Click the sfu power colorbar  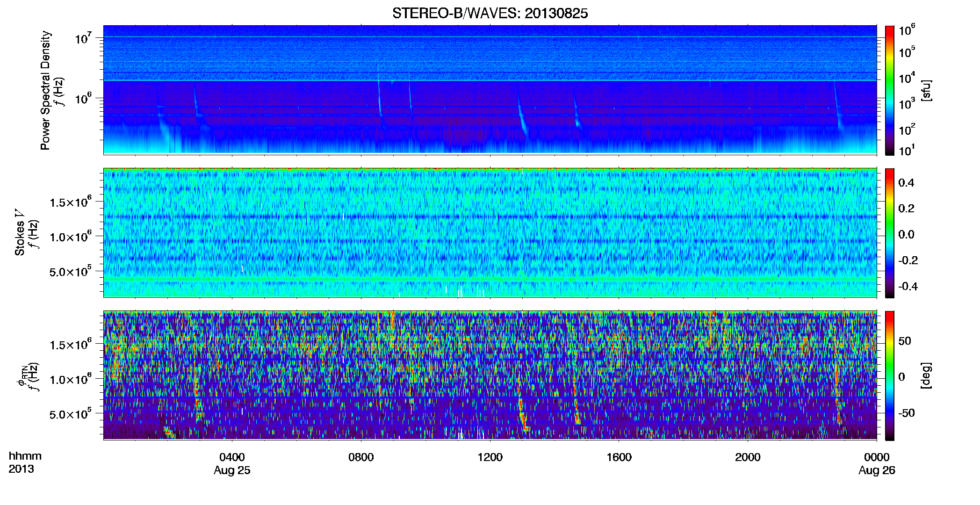coord(889,90)
